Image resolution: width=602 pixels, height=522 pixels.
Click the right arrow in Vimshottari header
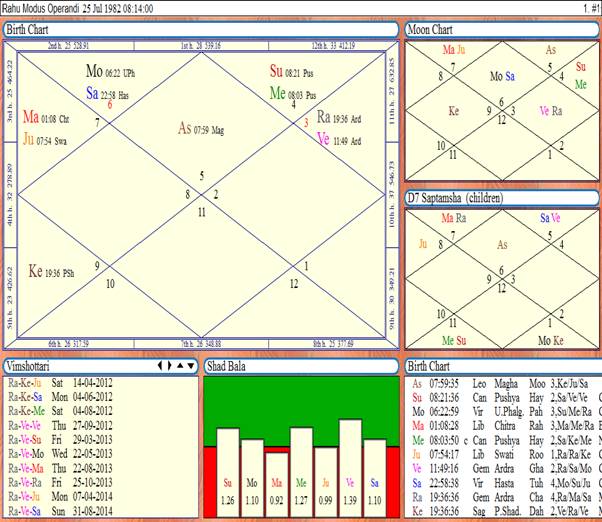pyautogui.click(x=169, y=366)
